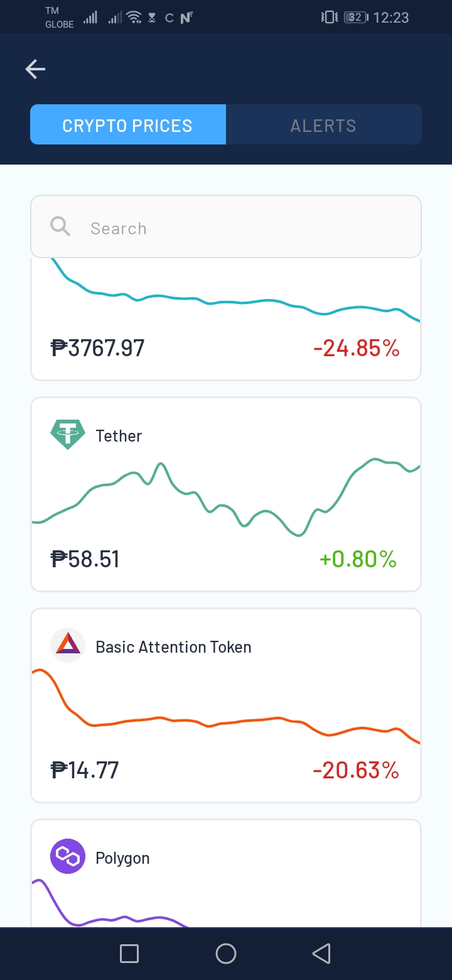Open the Tether price chart
Viewport: 452px width, 980px height.
tap(226, 494)
